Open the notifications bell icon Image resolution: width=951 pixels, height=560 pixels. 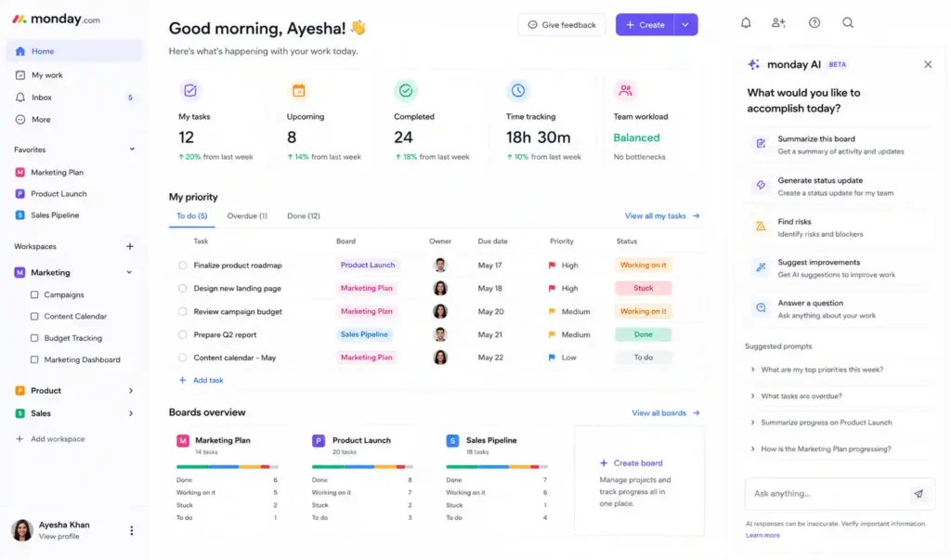pyautogui.click(x=746, y=23)
